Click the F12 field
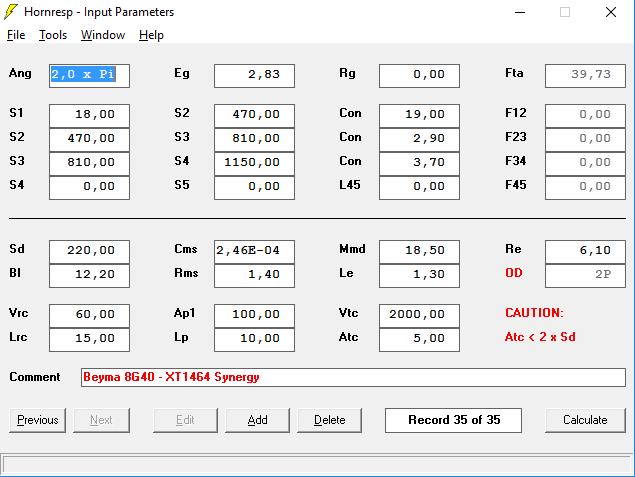 click(x=585, y=116)
